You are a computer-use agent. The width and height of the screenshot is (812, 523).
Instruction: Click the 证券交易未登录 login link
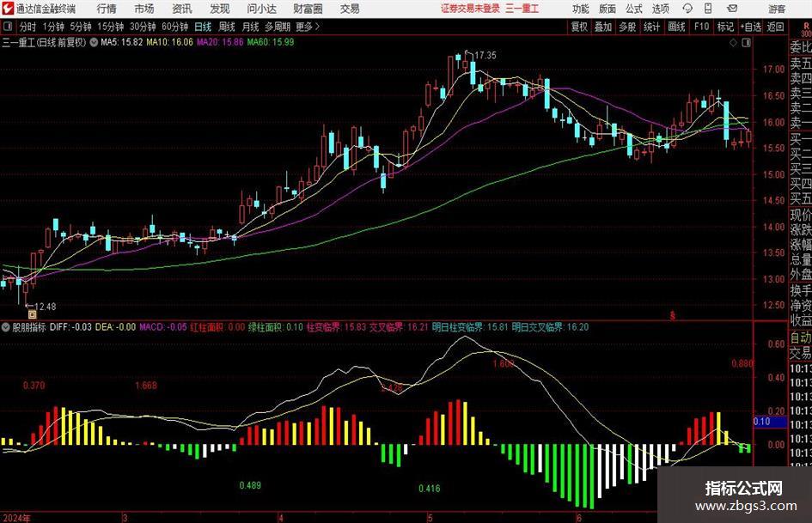pos(470,9)
